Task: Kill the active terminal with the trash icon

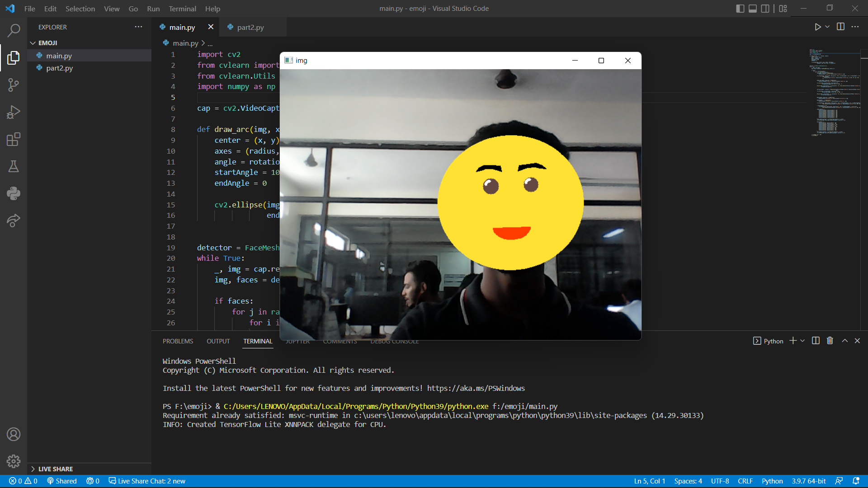Action: pyautogui.click(x=830, y=341)
